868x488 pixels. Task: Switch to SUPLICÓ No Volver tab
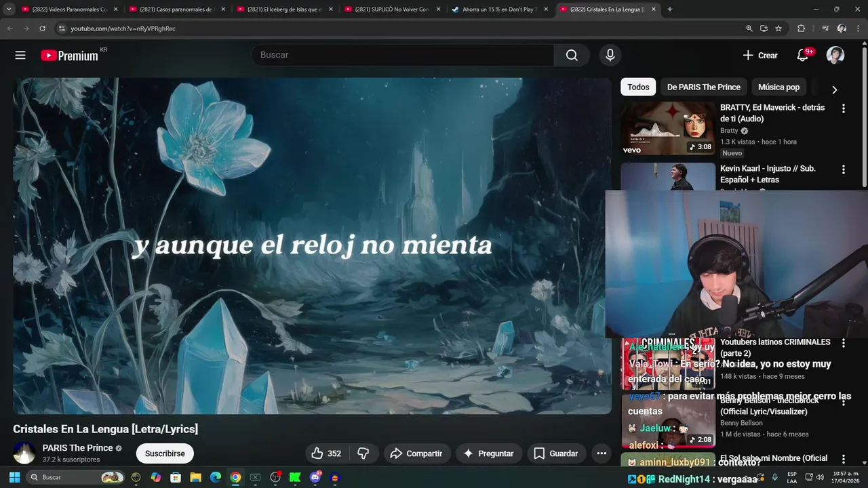pos(391,9)
